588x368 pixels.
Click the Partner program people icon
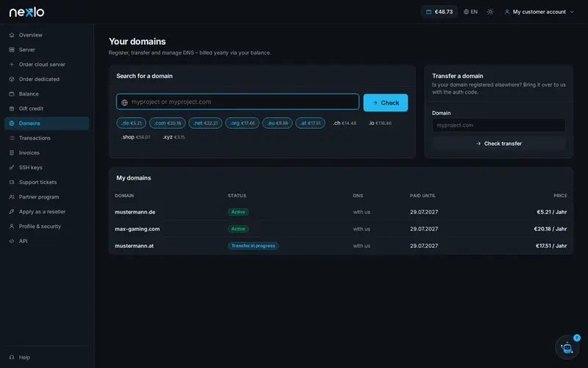(x=12, y=197)
